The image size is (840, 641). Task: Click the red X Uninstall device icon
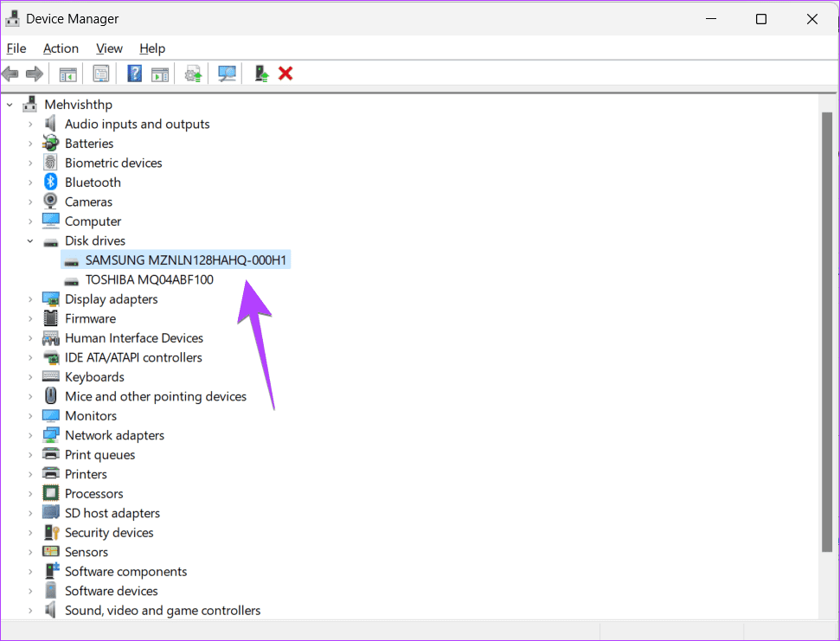pos(285,74)
